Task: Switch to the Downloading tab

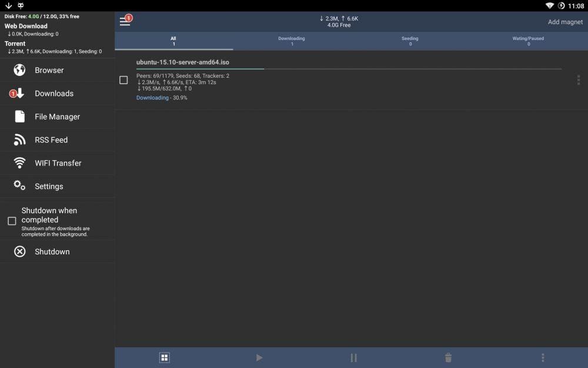Action: coord(292,41)
